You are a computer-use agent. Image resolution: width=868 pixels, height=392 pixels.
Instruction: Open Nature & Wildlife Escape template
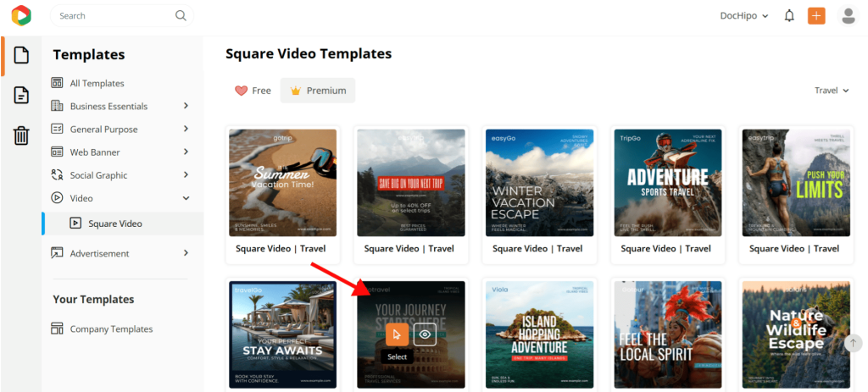click(x=797, y=334)
